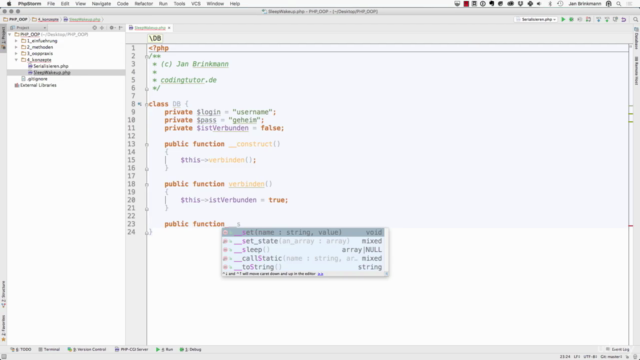Open the Event Log
Screen dimensions: 640x360
pos(618,349)
